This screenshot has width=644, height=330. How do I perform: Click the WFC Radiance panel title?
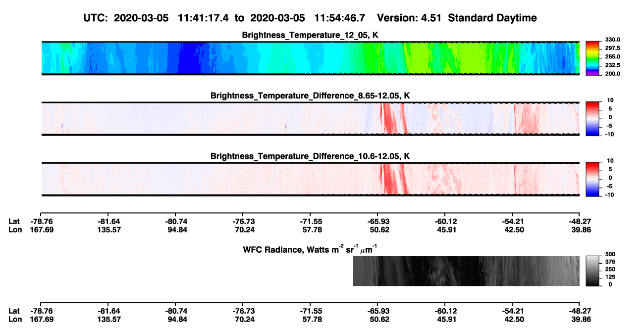tap(310, 249)
